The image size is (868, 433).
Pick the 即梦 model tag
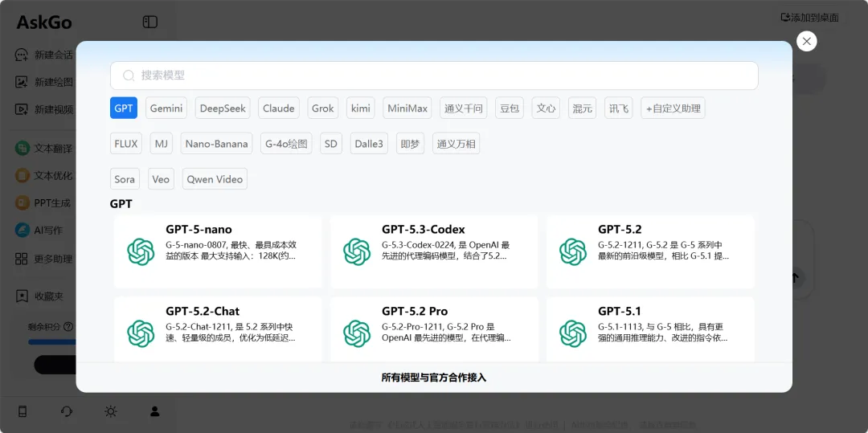pos(410,144)
